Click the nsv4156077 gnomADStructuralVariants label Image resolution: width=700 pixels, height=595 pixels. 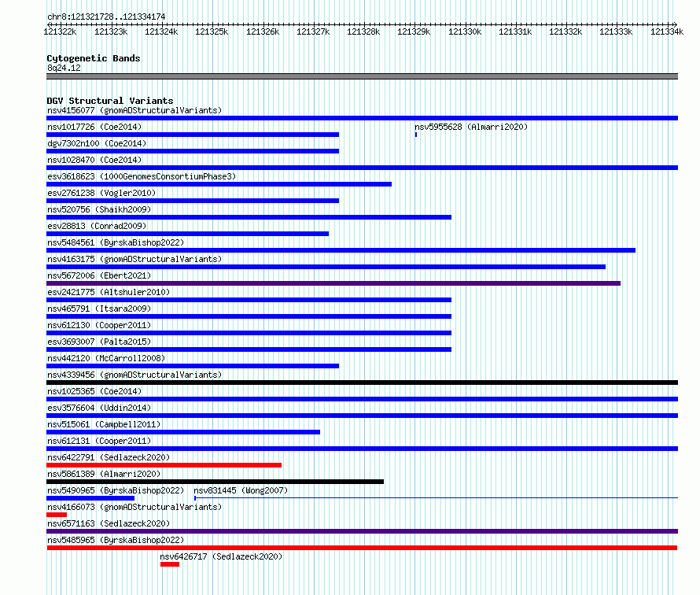pyautogui.click(x=134, y=110)
